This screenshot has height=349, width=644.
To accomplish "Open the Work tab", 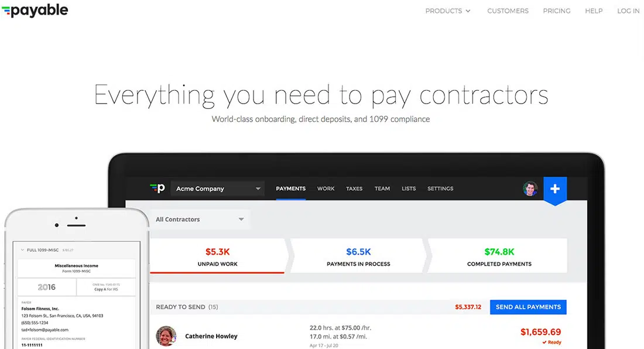I will pos(326,189).
